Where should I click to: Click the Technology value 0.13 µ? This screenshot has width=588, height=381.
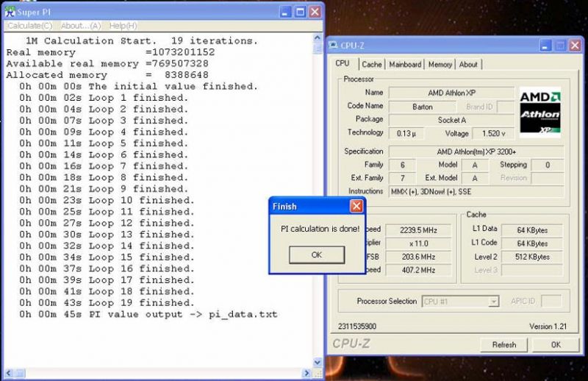[406, 134]
